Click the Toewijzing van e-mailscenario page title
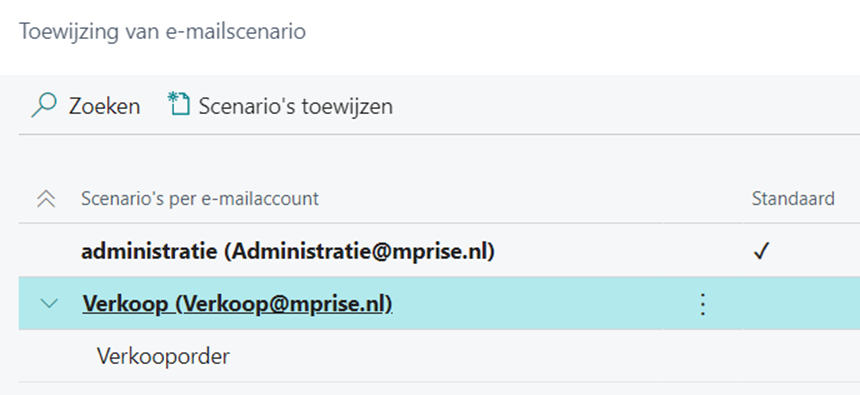 click(x=162, y=32)
